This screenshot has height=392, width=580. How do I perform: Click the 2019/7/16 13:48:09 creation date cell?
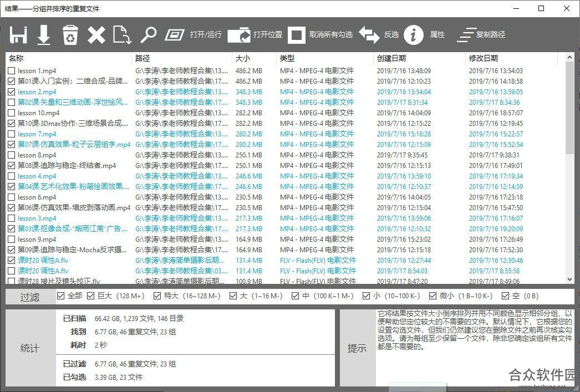click(x=404, y=70)
